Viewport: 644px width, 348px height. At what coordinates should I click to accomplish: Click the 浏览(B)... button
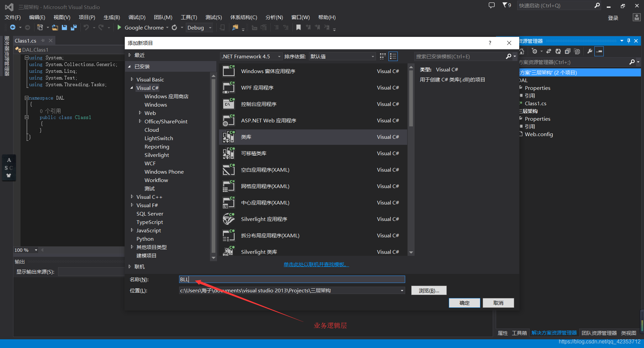tap(429, 290)
